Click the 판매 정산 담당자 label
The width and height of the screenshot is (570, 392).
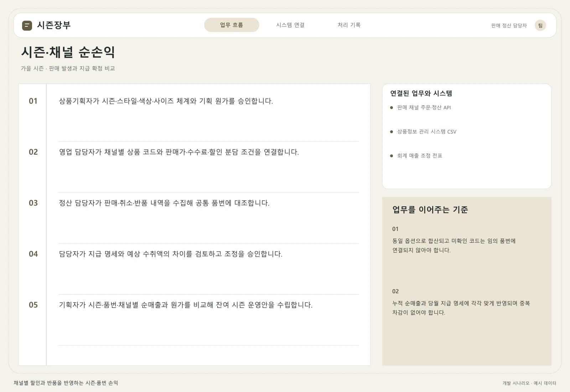509,26
